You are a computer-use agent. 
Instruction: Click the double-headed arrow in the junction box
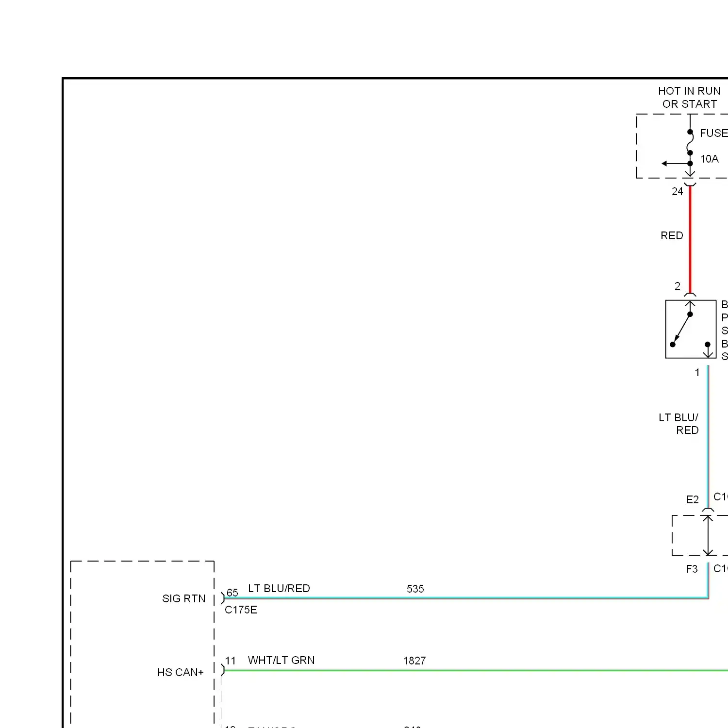[x=708, y=535]
